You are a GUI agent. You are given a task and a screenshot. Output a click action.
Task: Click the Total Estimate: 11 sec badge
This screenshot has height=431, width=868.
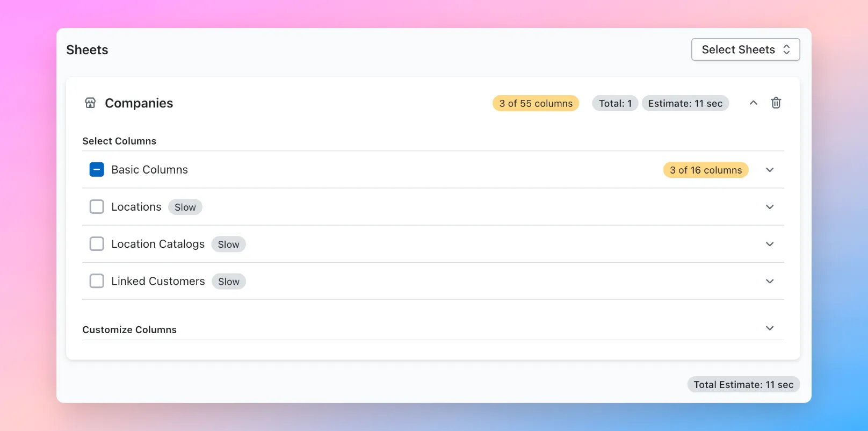[x=743, y=384]
